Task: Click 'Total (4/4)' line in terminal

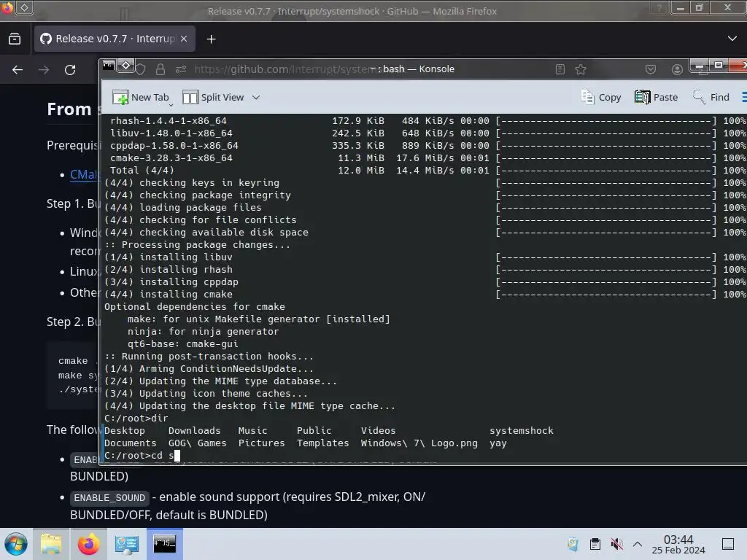Action: (142, 171)
